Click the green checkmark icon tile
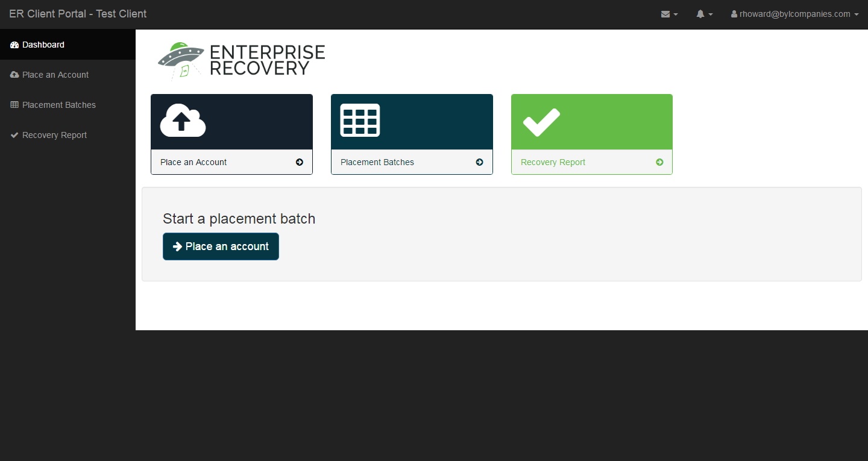868x461 pixels. pyautogui.click(x=541, y=122)
